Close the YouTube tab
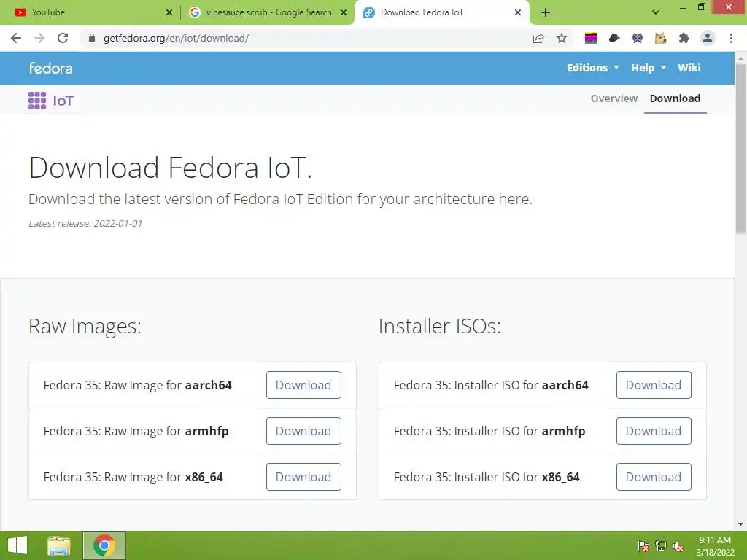747x560 pixels. click(x=169, y=12)
